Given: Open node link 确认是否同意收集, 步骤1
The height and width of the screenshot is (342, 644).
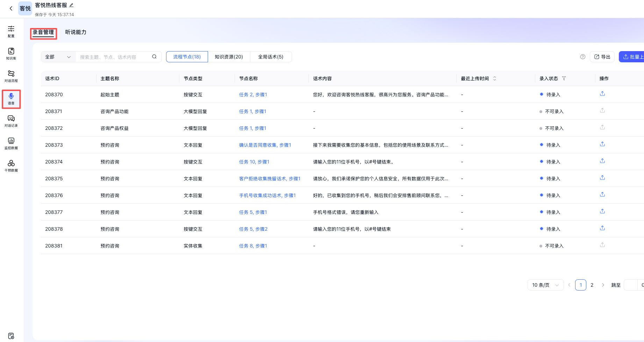Looking at the screenshot, I should [265, 145].
